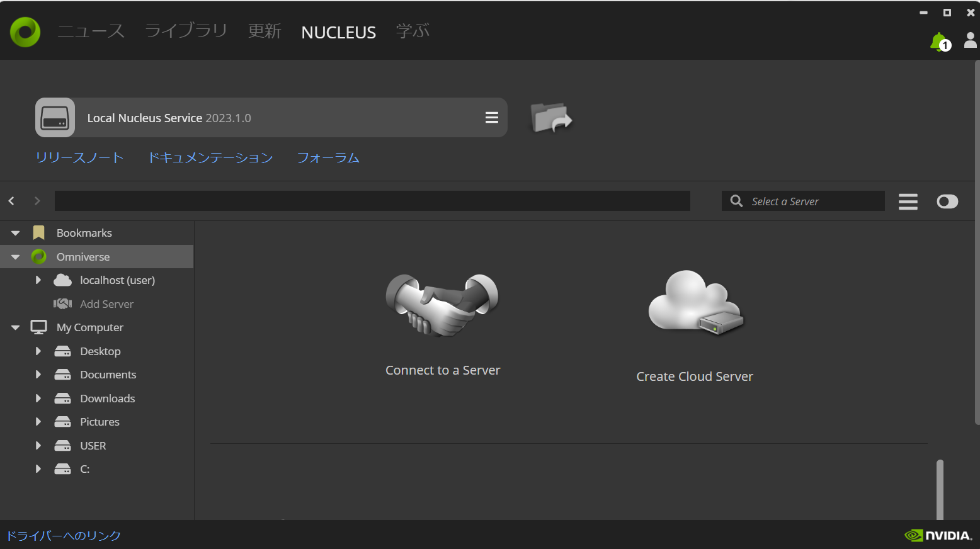
Task: Select the Downloads label in tree
Action: click(x=108, y=399)
